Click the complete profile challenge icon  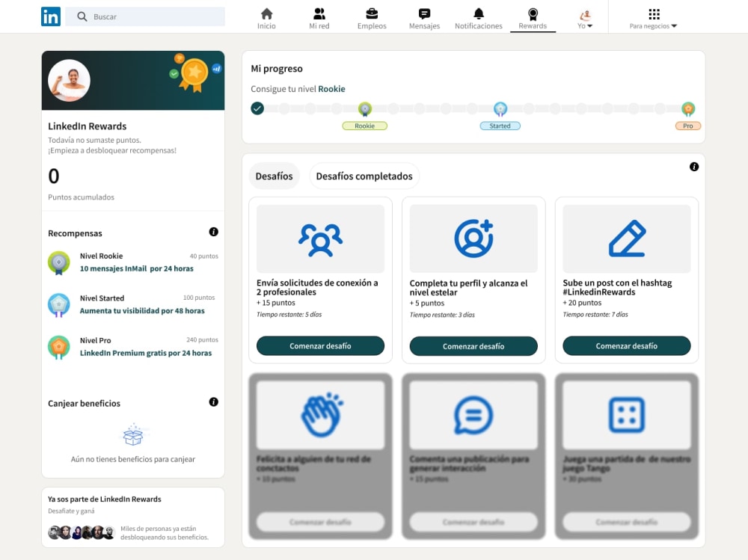tap(473, 239)
